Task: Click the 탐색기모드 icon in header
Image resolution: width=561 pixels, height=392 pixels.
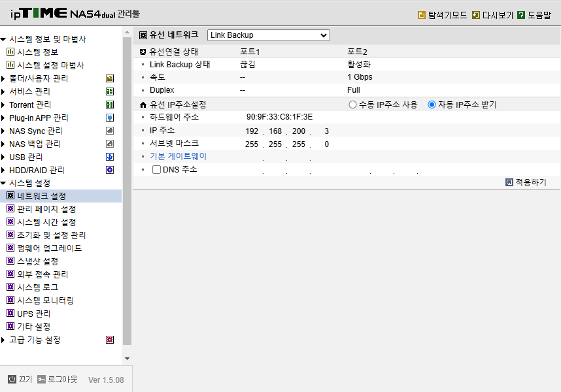Action: point(422,15)
